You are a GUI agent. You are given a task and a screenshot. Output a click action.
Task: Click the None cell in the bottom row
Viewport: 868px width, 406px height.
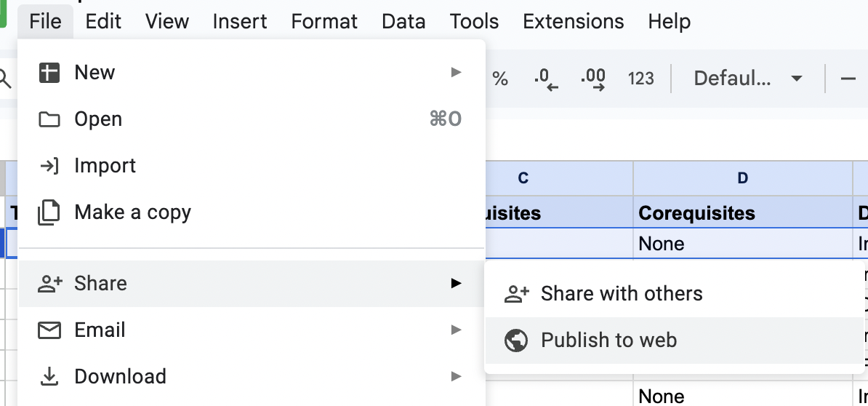click(x=743, y=396)
